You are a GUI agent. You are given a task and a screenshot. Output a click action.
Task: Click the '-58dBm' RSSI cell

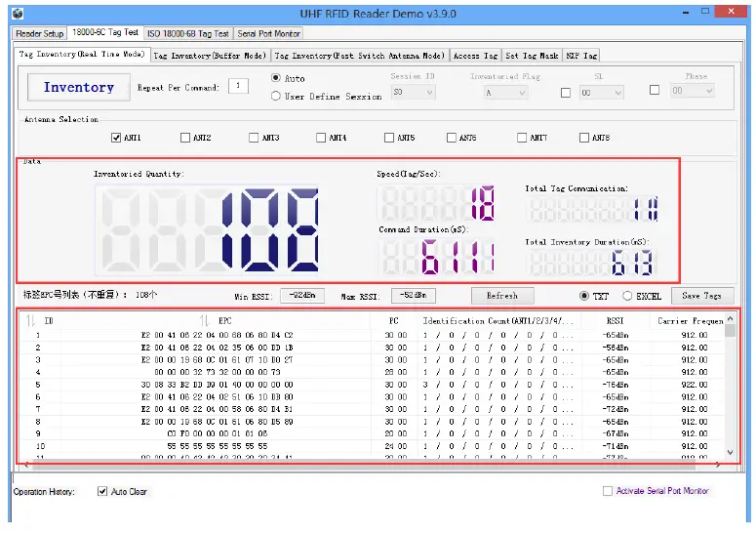click(616, 348)
